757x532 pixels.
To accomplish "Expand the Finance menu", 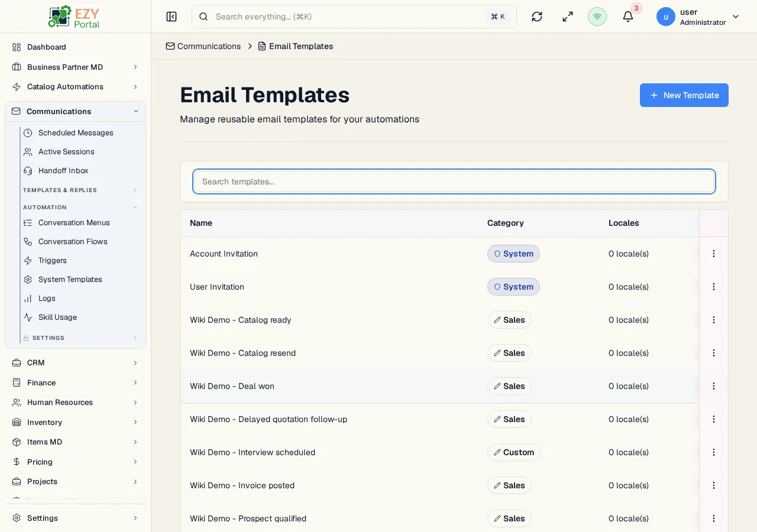I will [75, 382].
